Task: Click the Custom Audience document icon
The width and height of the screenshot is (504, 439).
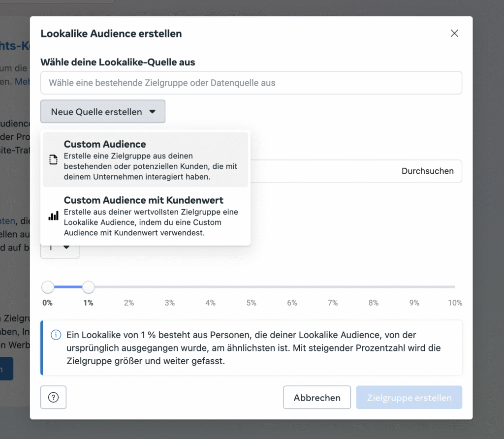Action: (53, 159)
